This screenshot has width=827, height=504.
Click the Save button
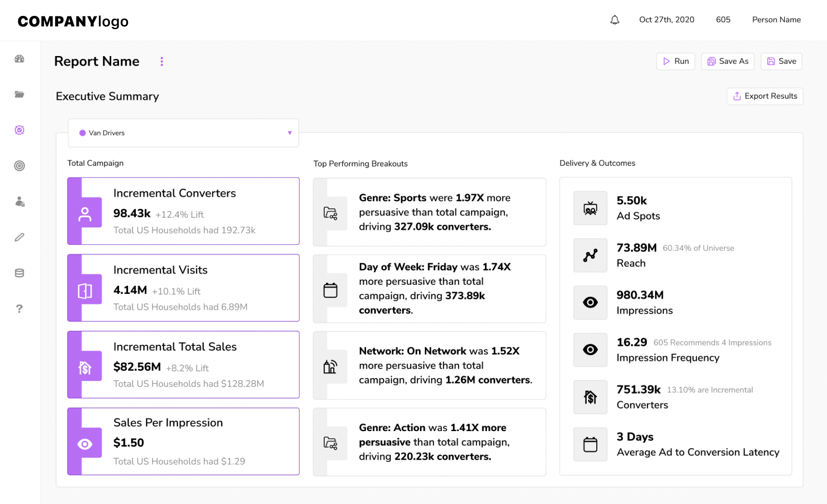click(x=781, y=62)
